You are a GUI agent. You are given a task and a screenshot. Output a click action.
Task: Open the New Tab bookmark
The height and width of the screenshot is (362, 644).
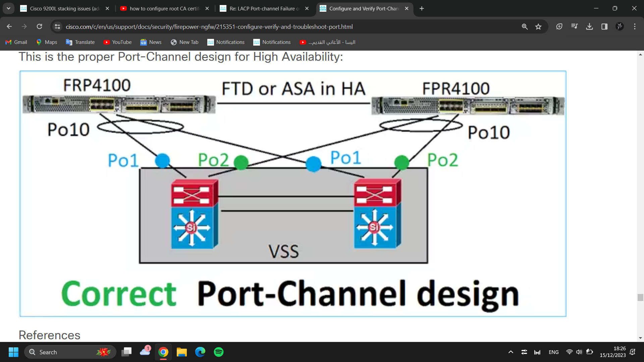(x=184, y=42)
